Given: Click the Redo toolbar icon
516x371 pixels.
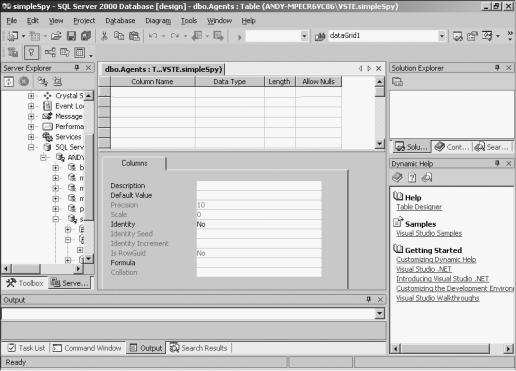Looking at the screenshot, I should 175,36.
